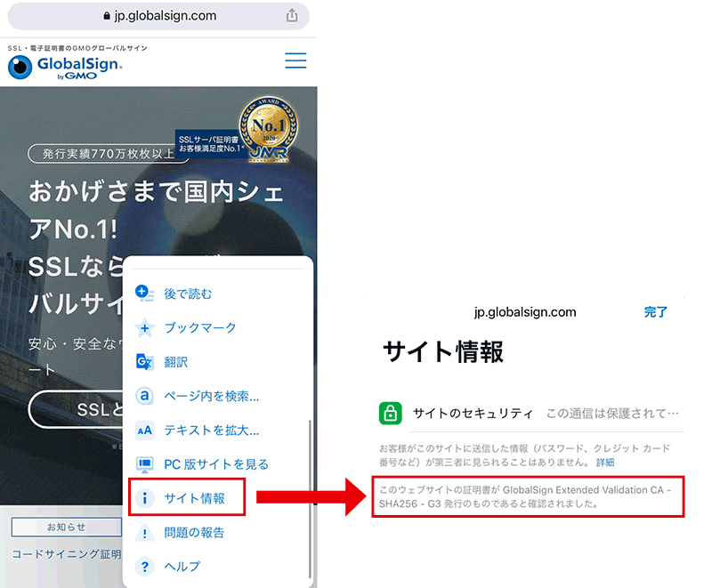The image size is (712, 588).
Task: Tap the jp.globalsign.com address bar
Action: point(158,15)
